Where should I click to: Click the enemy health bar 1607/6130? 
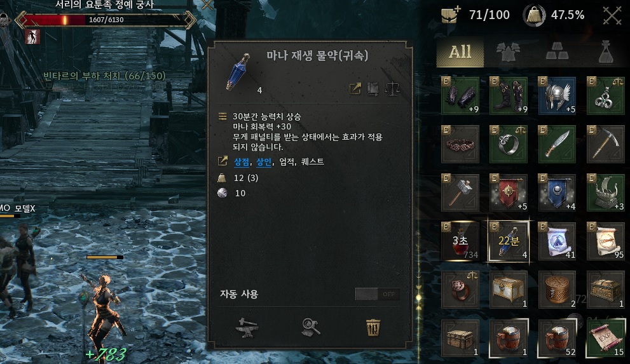(x=106, y=20)
